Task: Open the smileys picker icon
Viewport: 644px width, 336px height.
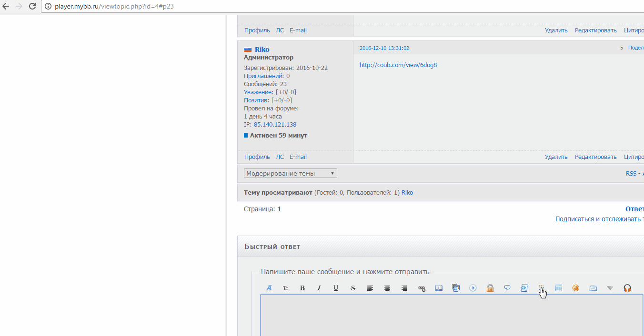Action: coord(576,288)
